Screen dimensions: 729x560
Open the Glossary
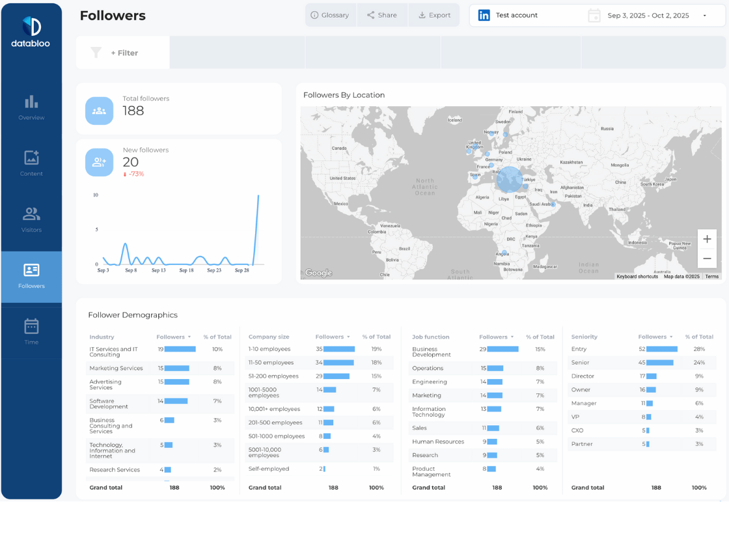pos(331,14)
